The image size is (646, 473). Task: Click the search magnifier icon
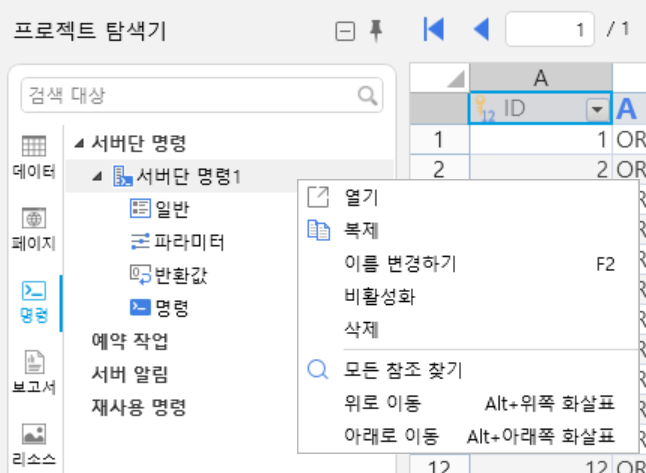(x=367, y=96)
